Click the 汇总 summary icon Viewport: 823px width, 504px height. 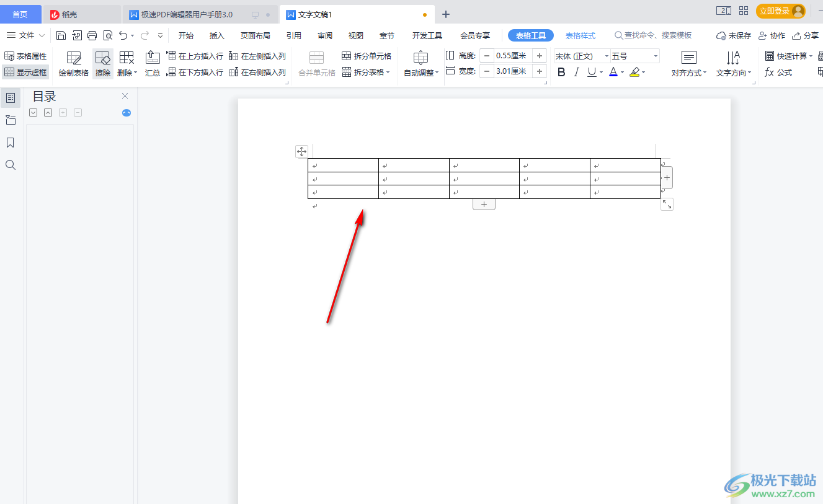click(x=153, y=62)
